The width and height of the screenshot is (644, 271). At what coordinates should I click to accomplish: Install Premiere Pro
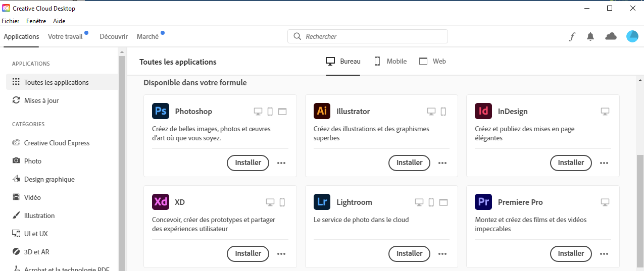(571, 254)
